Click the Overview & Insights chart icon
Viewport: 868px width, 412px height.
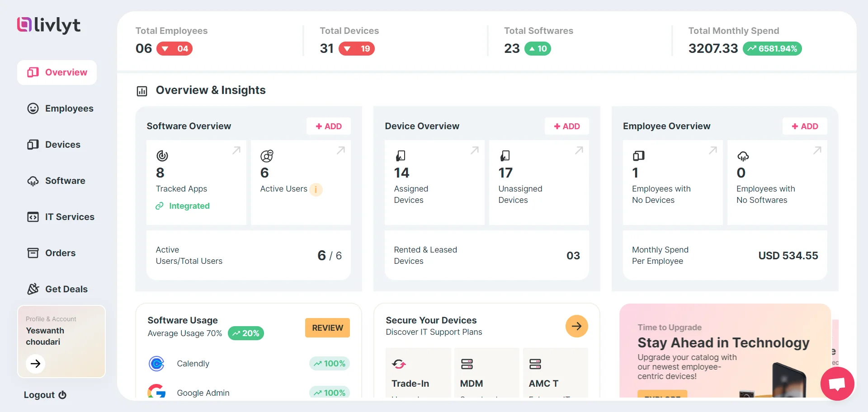[142, 91]
